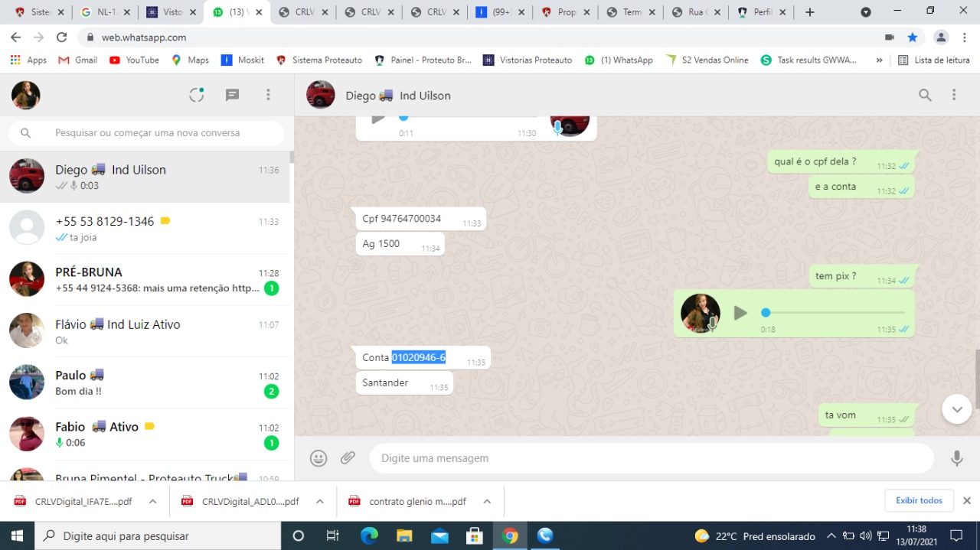
Task: Click the Exibir todos downloads button
Action: [919, 500]
